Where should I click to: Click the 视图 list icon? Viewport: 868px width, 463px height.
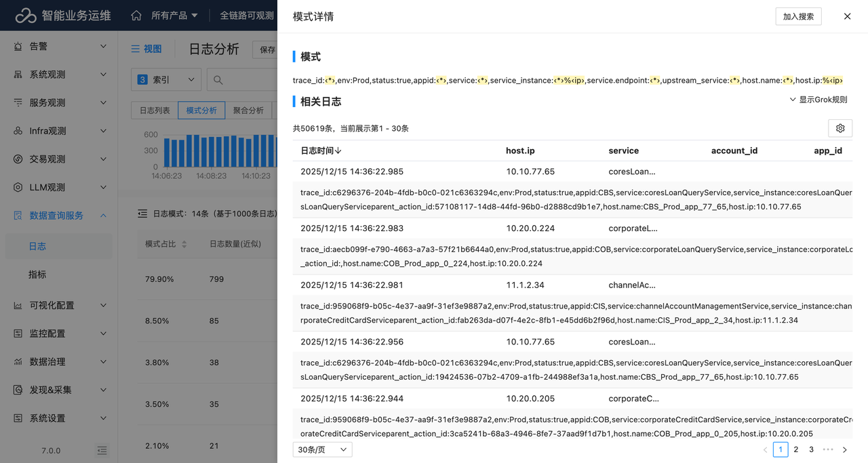[x=136, y=49]
